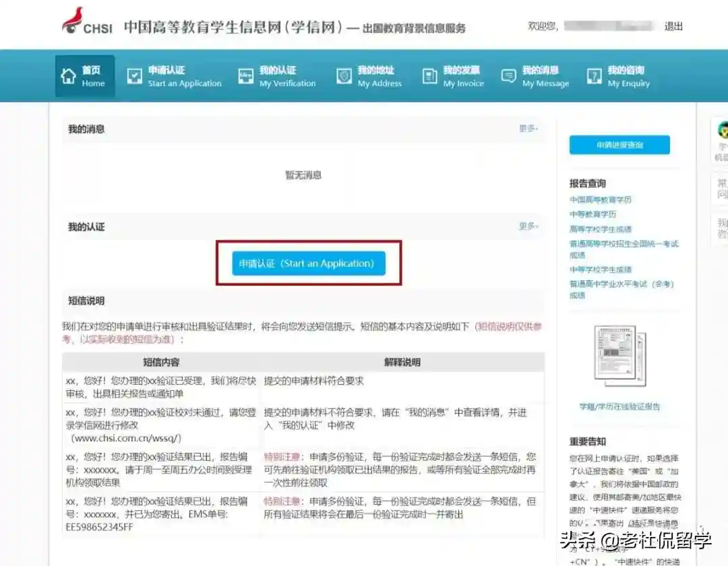This screenshot has width=728, height=566.
Task: Go to the 我的发票 My Invoice tab
Action: click(463, 76)
